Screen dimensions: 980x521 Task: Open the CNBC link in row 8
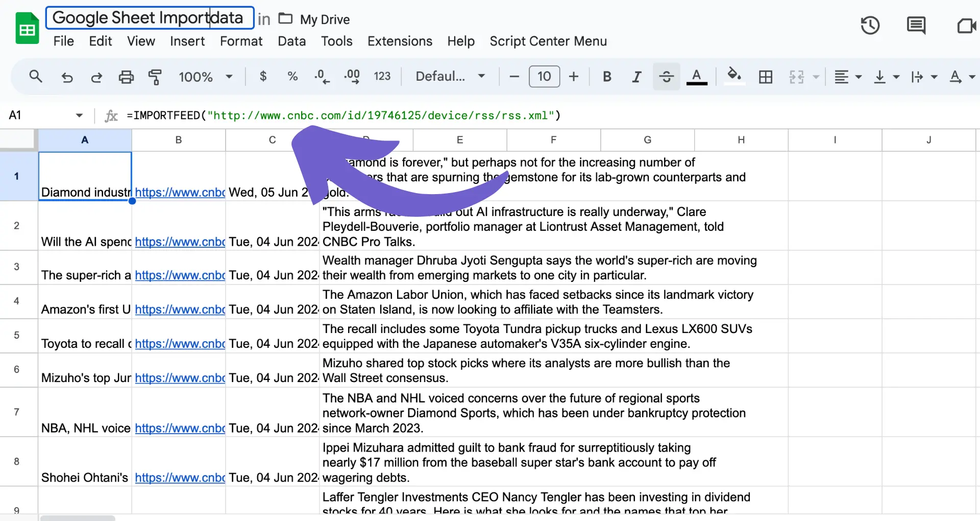point(180,478)
